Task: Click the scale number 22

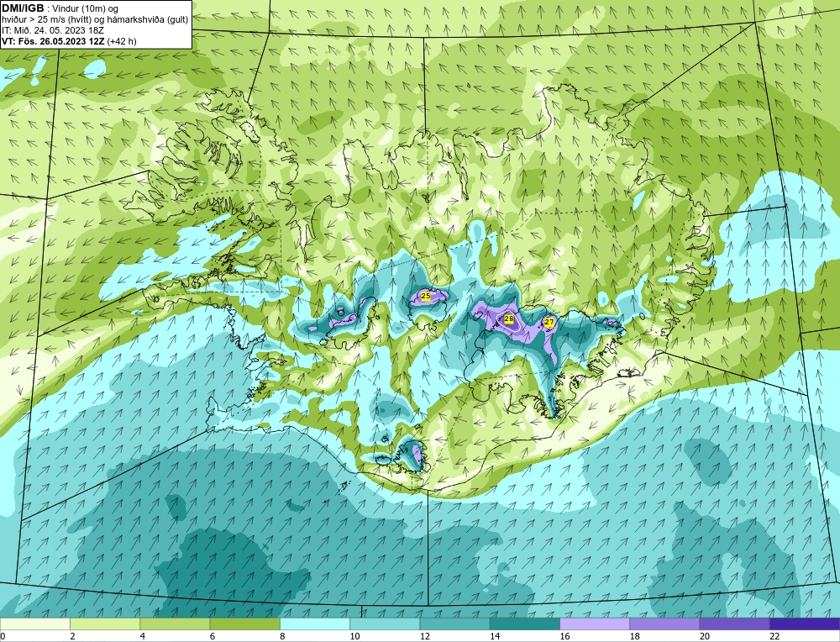Action: (x=774, y=636)
